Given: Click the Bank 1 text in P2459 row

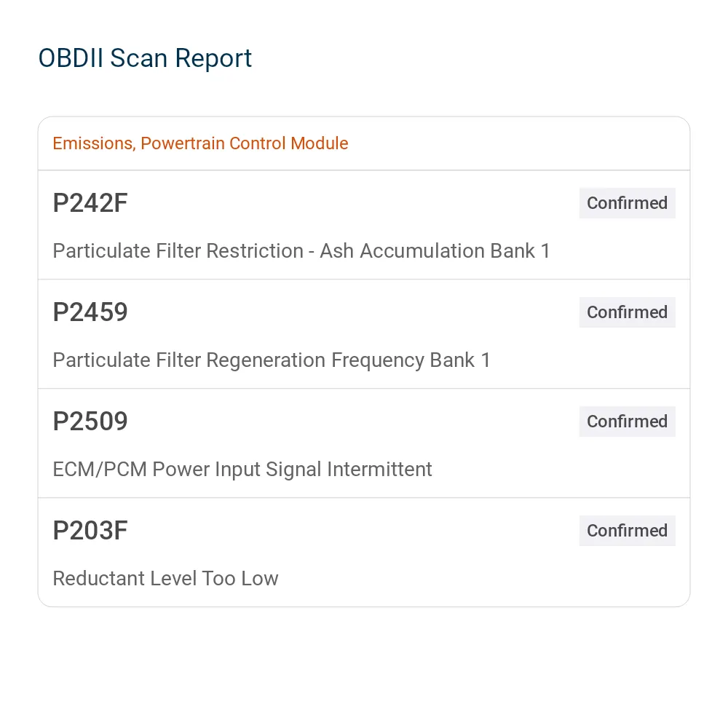Looking at the screenshot, I should point(460,360).
